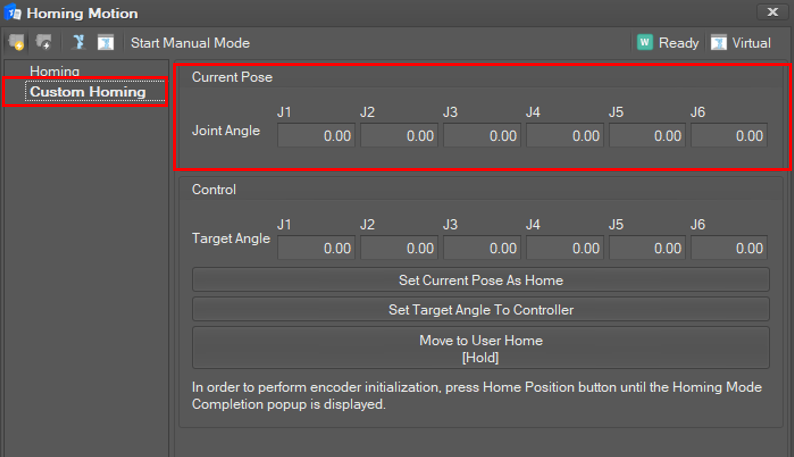The image size is (794, 457).
Task: Click the Virtual robot mode icon
Action: click(718, 43)
